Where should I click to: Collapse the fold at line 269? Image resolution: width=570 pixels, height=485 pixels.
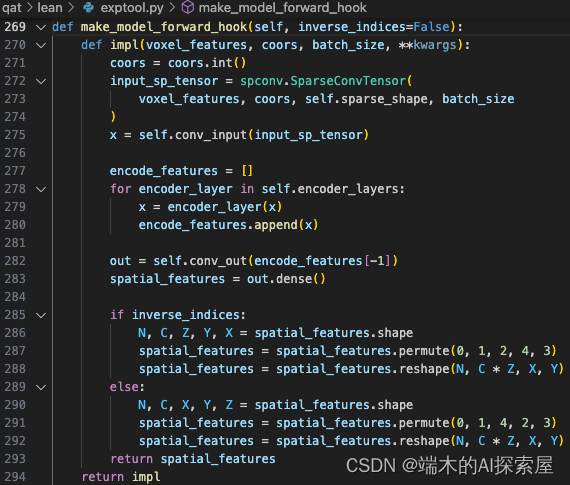[41, 27]
